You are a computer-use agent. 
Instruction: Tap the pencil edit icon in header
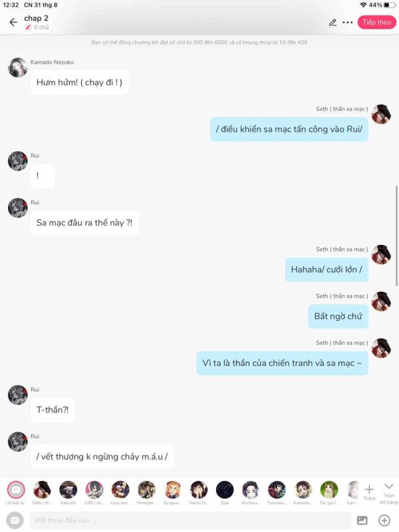332,23
